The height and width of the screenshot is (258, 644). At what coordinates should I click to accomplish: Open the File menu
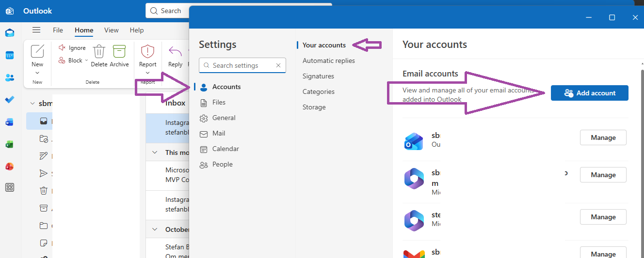tap(58, 30)
